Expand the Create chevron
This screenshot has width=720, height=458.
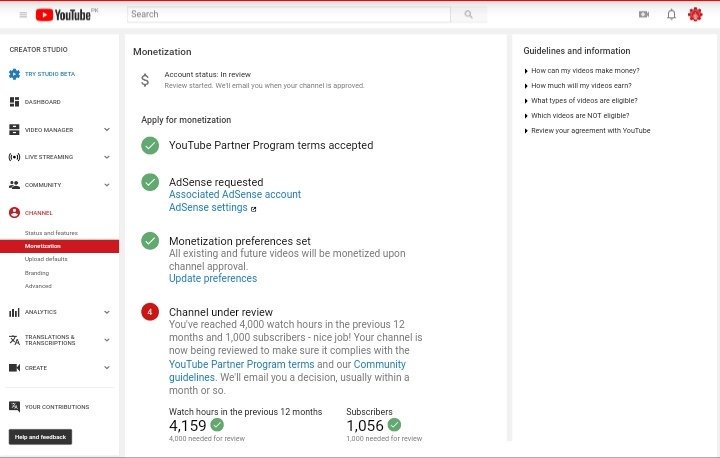(x=107, y=368)
